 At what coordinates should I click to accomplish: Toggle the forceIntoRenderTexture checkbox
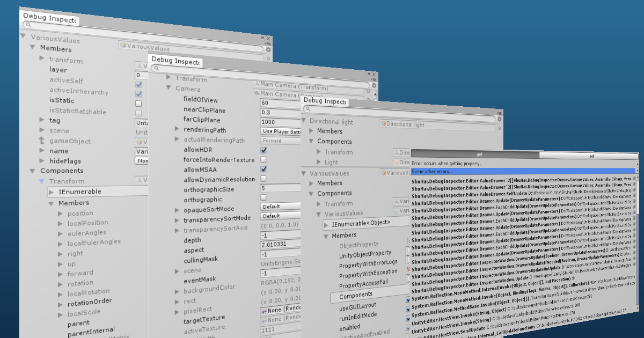pos(262,160)
